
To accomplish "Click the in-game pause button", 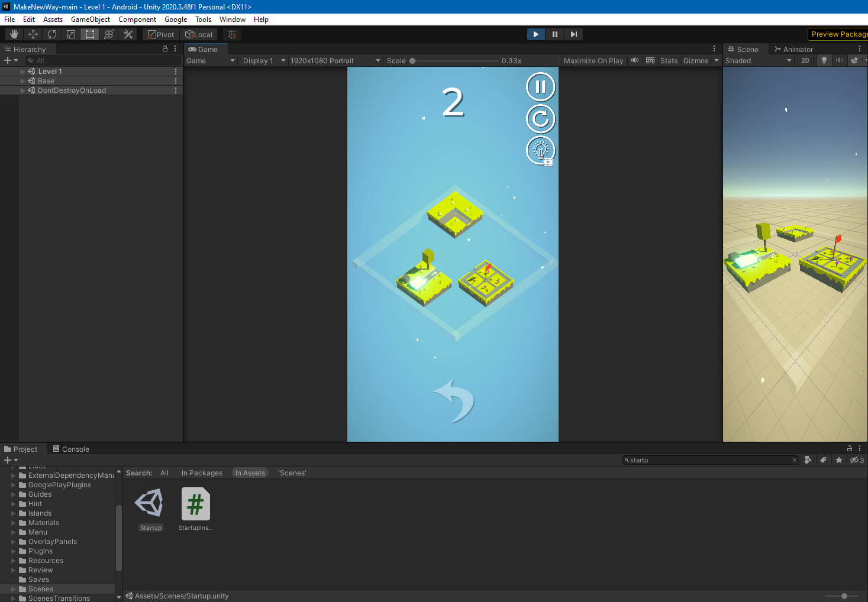I will click(541, 87).
